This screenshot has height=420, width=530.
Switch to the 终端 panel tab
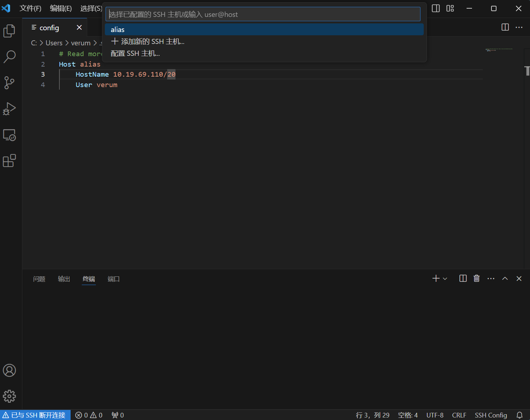coord(89,279)
